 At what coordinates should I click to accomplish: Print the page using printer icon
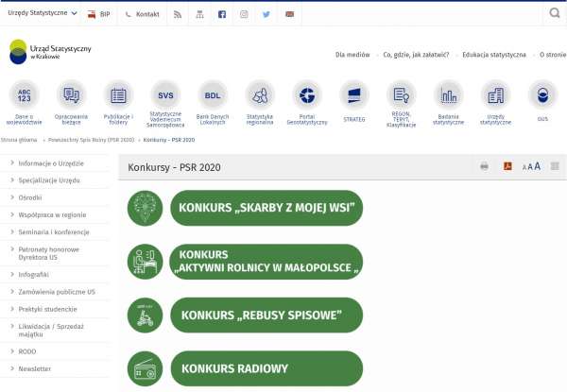click(484, 166)
